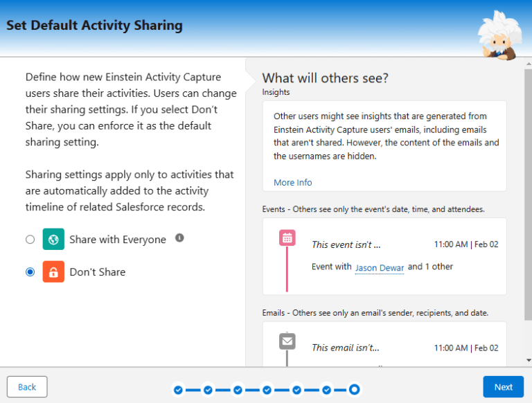Click the Back button
Screen dimensions: 532x403
pyautogui.click(x=27, y=386)
